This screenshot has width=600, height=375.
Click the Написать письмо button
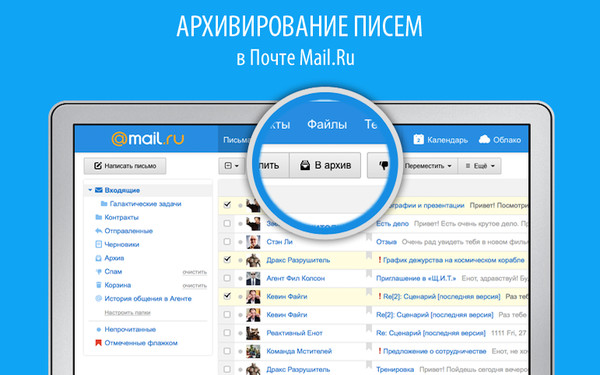125,166
